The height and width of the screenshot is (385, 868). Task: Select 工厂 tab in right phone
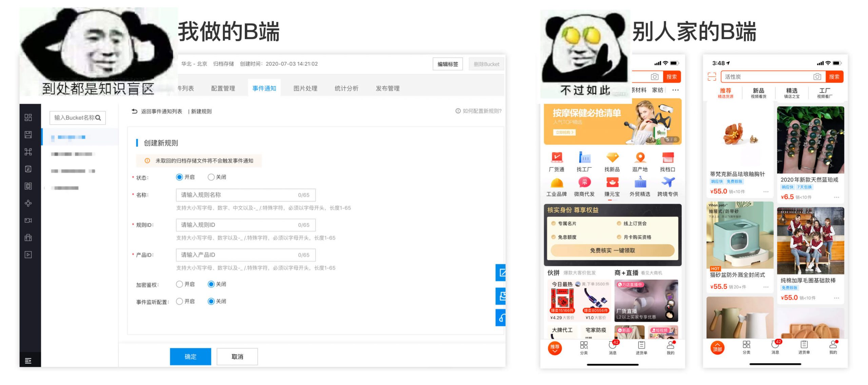click(824, 93)
